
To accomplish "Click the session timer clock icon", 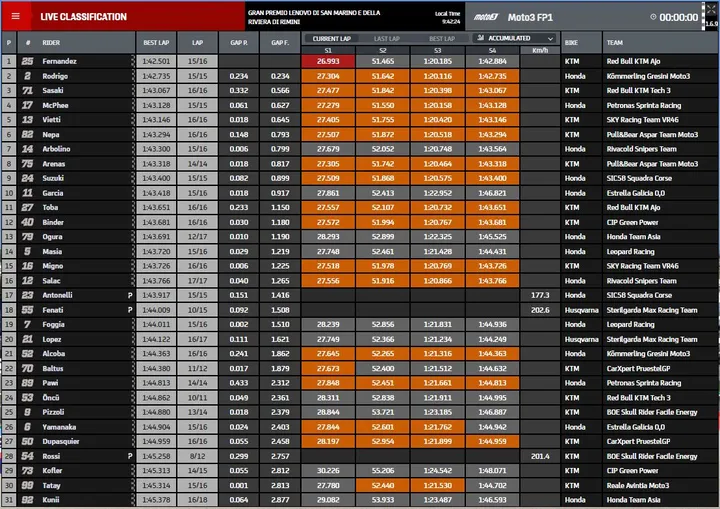I will pyautogui.click(x=653, y=17).
